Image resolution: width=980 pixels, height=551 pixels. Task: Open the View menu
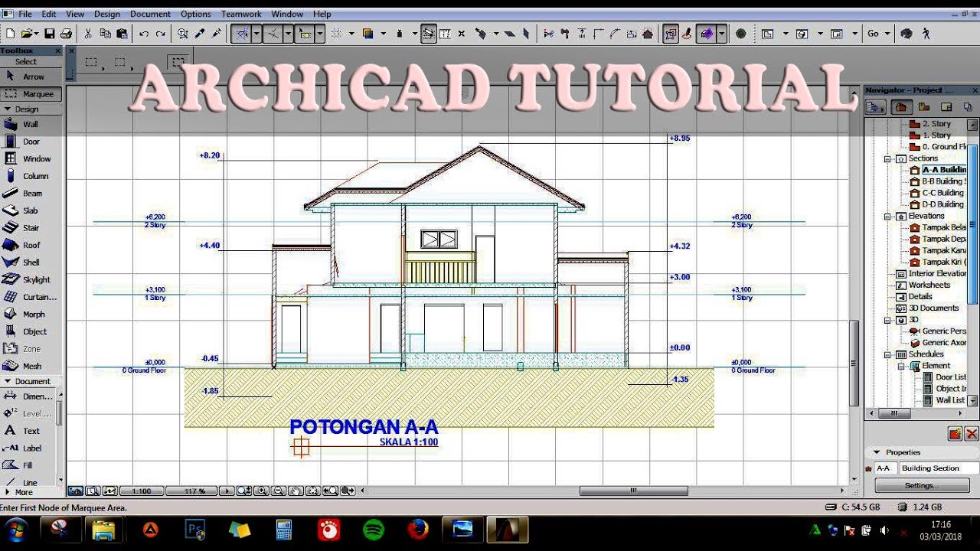(75, 14)
